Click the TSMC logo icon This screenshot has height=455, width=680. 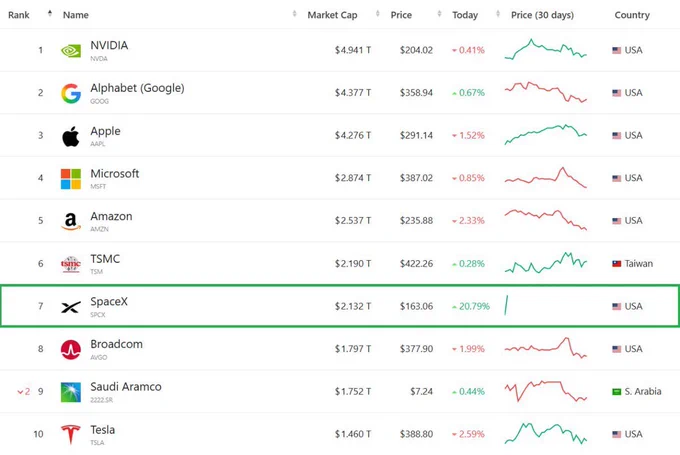point(71,264)
